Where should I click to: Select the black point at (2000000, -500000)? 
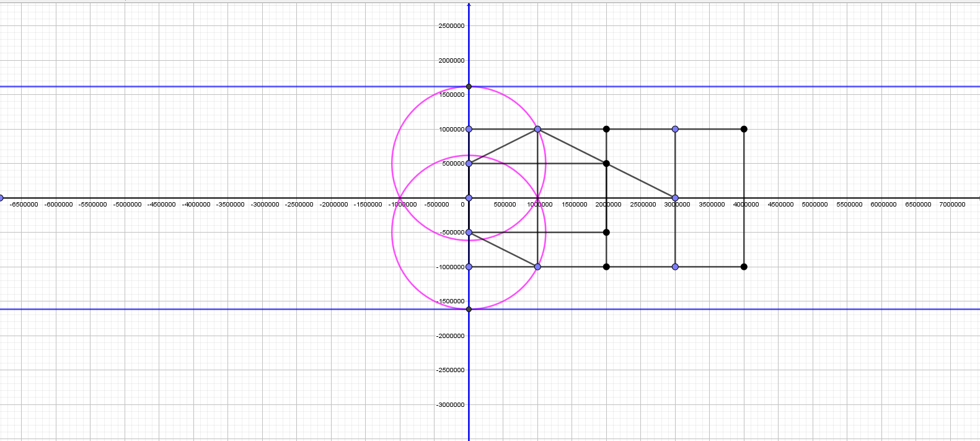pyautogui.click(x=606, y=233)
